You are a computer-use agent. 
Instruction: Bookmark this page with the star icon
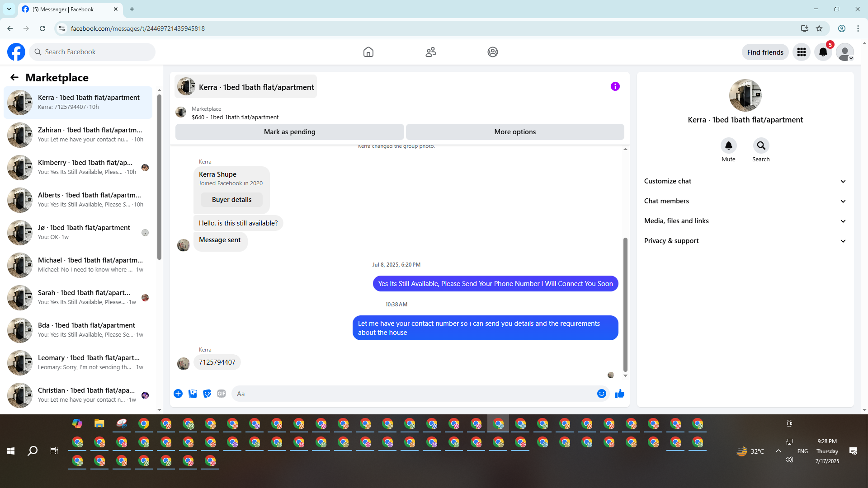(x=819, y=28)
